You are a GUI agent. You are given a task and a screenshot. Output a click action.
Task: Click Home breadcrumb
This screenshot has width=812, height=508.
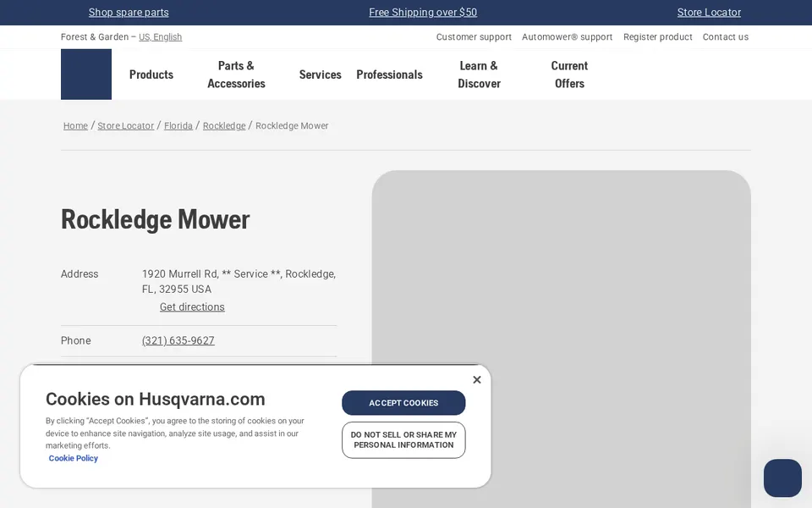pos(75,126)
